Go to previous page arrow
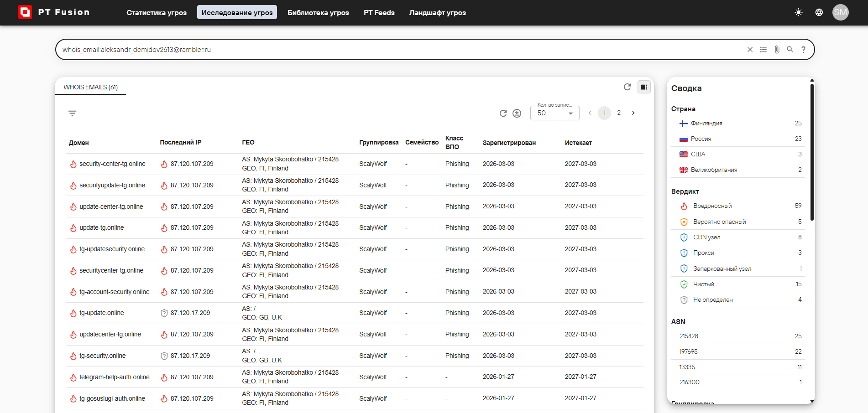 (590, 113)
